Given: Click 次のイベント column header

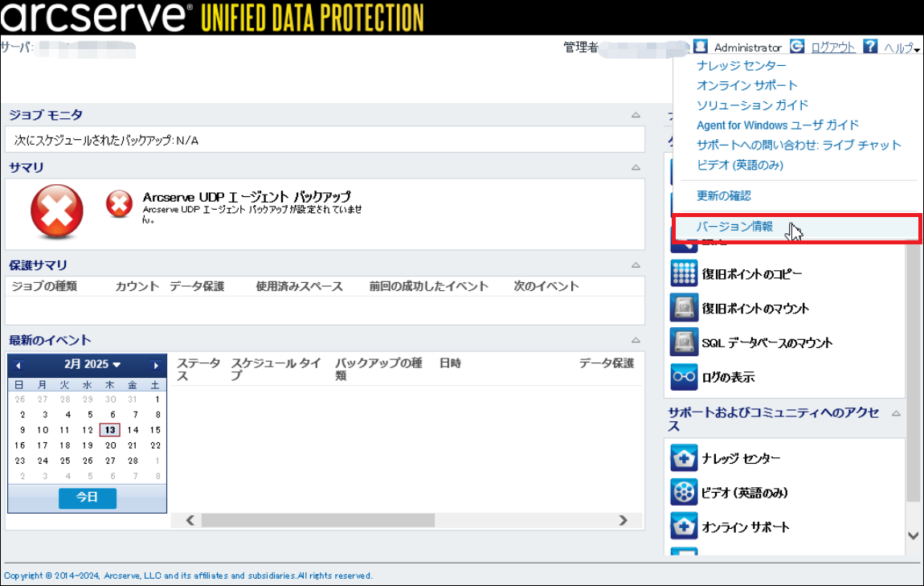Looking at the screenshot, I should click(546, 286).
